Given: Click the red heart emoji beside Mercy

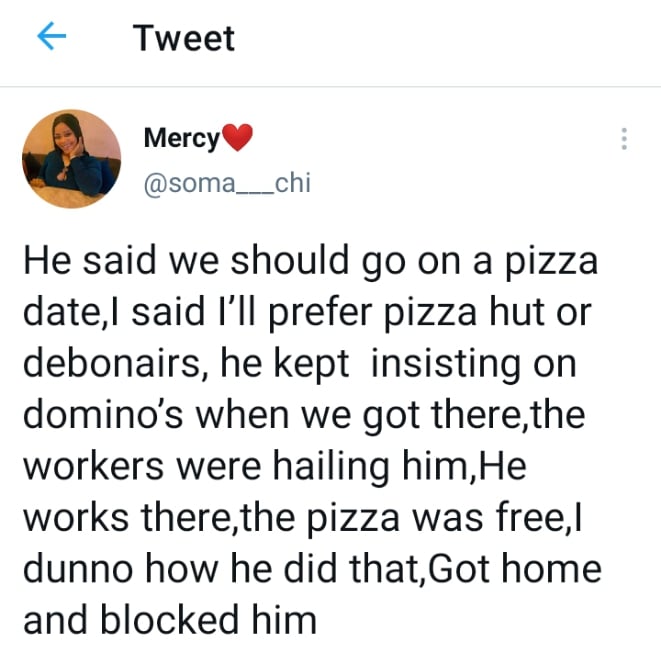Looking at the screenshot, I should click(x=237, y=138).
